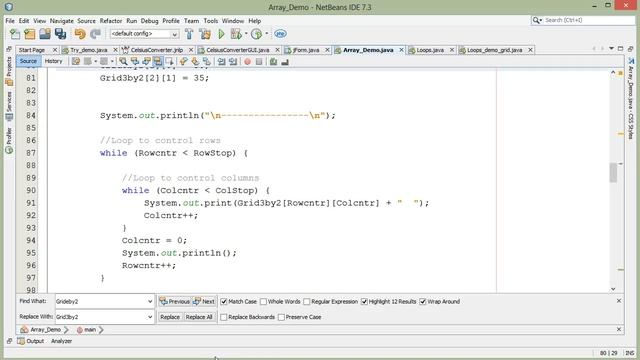Switch to the Try_demo.java tab
This screenshot has height=360, width=640.
pyautogui.click(x=89, y=50)
